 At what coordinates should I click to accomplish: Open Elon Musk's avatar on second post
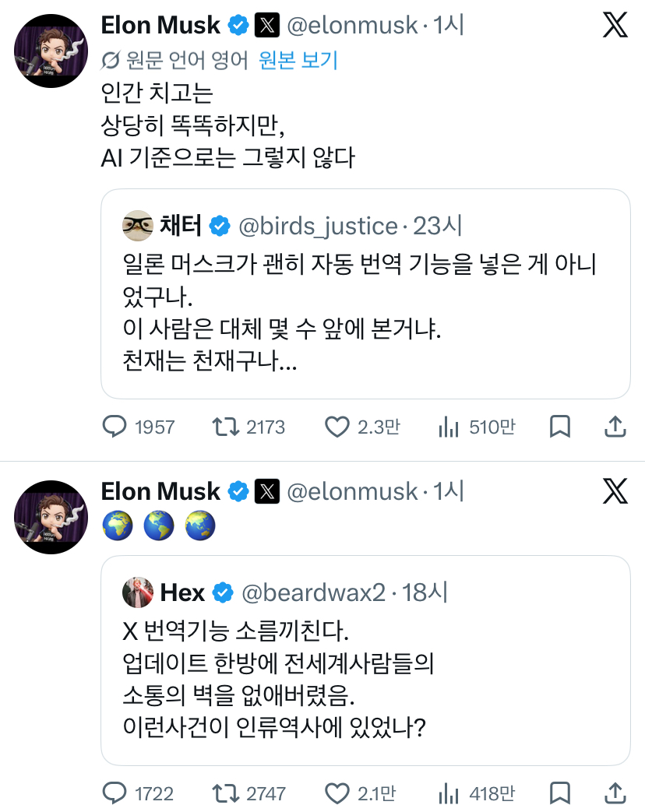[x=51, y=517]
